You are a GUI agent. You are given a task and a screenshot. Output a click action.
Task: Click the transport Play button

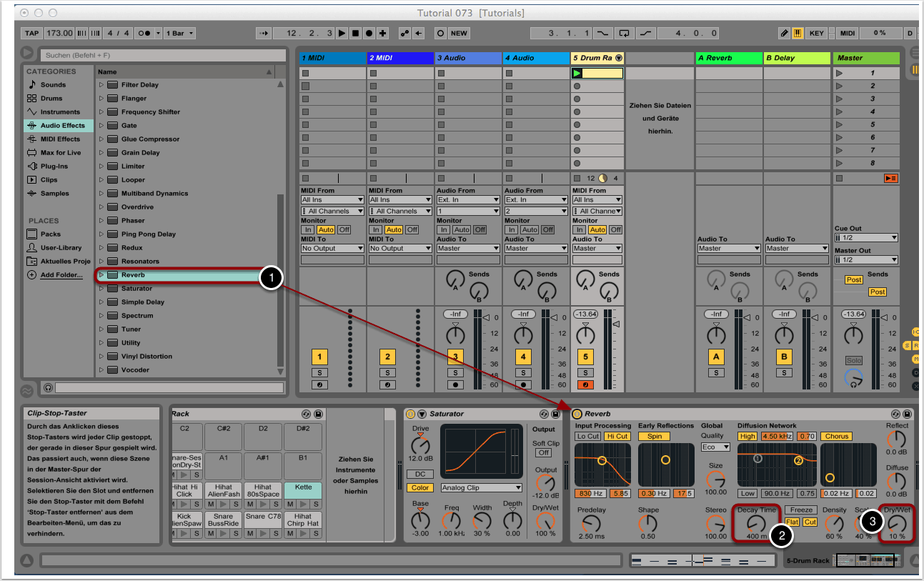[x=342, y=33]
